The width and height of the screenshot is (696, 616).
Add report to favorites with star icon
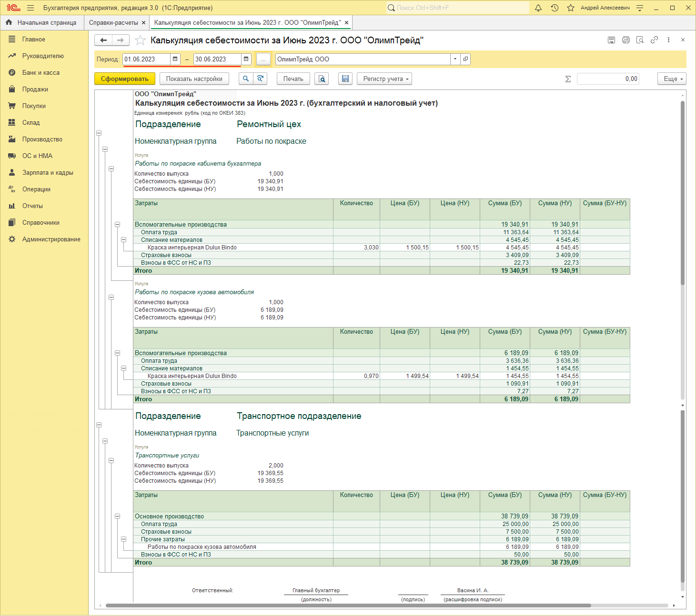140,40
